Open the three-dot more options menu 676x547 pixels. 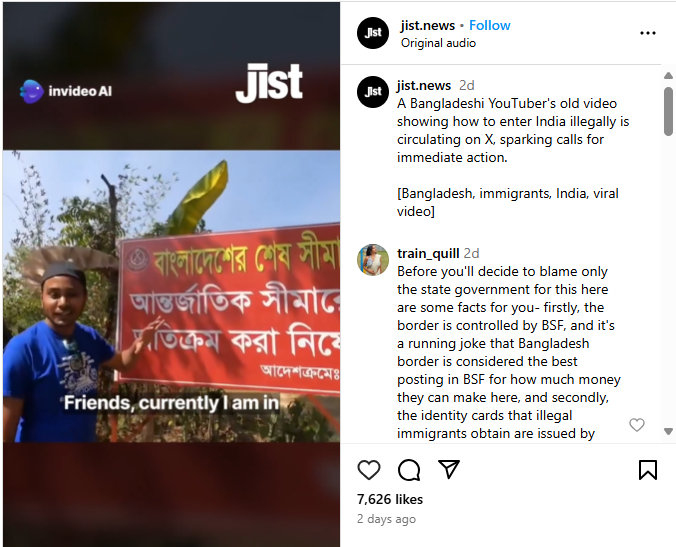pyautogui.click(x=648, y=33)
